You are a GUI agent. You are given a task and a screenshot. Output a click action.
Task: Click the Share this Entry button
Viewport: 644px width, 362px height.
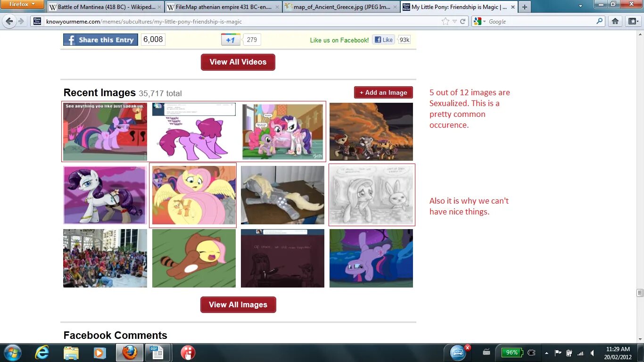(x=100, y=40)
